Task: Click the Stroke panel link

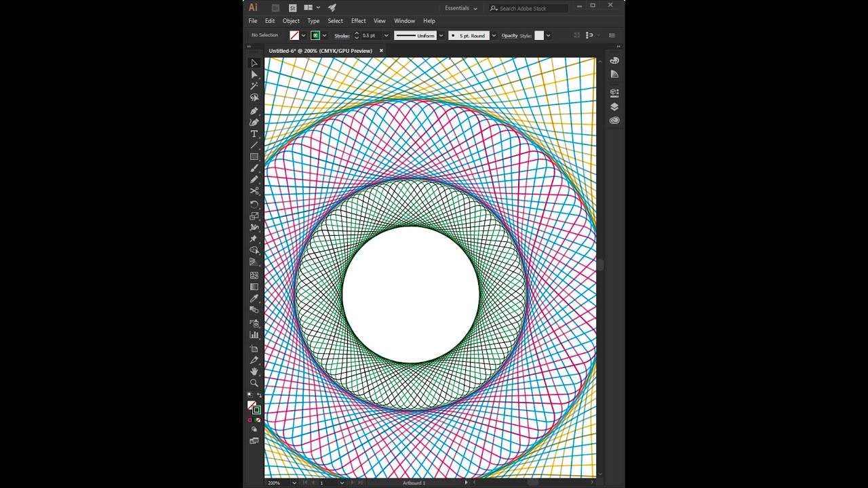Action: click(342, 36)
